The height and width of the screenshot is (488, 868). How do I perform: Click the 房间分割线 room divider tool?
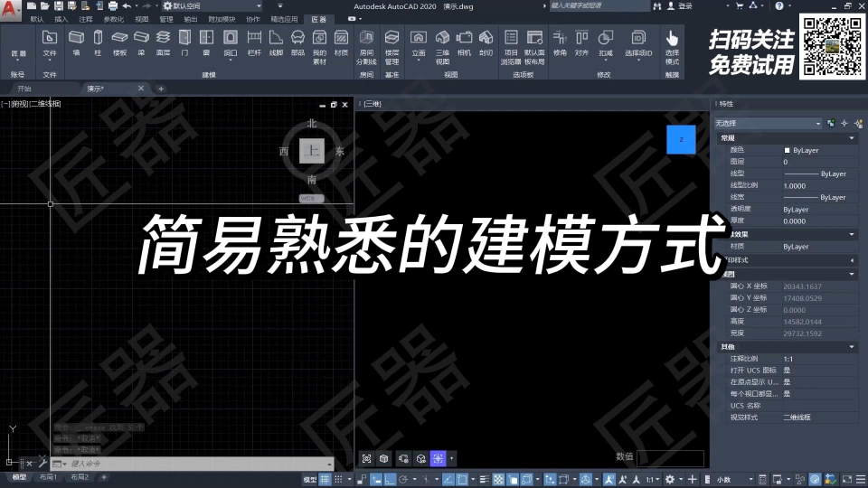point(366,48)
